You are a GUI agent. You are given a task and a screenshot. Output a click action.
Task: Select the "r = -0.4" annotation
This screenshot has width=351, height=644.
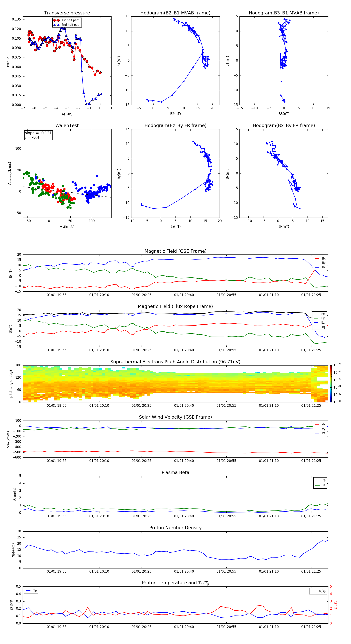click(32, 137)
